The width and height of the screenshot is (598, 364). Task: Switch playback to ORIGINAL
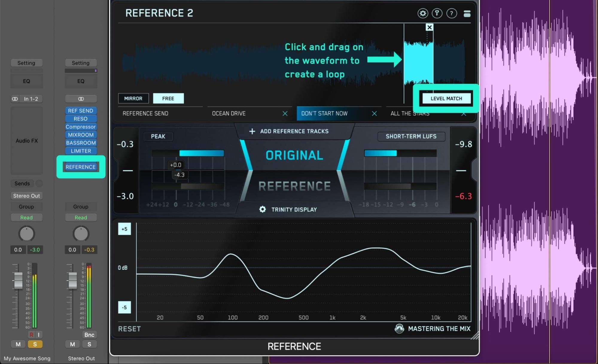pyautogui.click(x=294, y=155)
